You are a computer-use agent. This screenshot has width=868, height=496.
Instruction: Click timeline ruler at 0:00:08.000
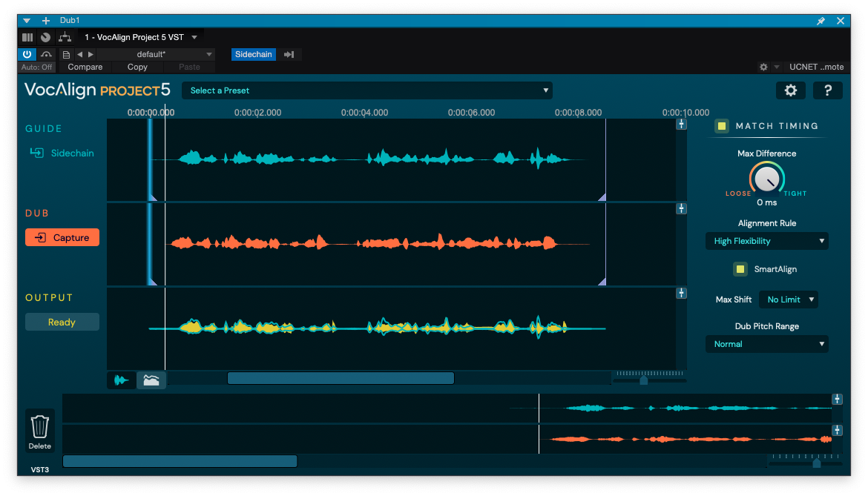pyautogui.click(x=578, y=113)
